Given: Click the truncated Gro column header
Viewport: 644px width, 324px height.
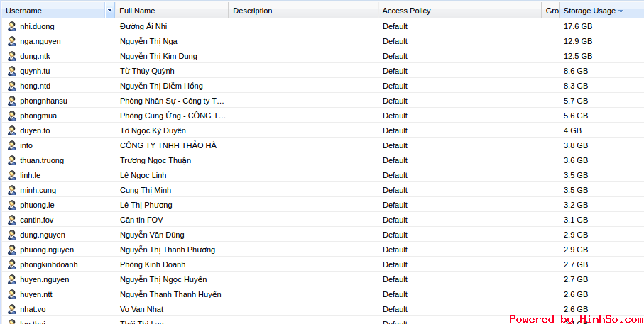Looking at the screenshot, I should 552,11.
